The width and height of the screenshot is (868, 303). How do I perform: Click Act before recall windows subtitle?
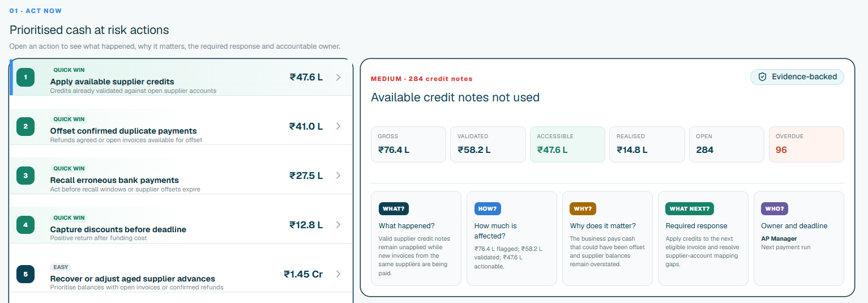(125, 189)
